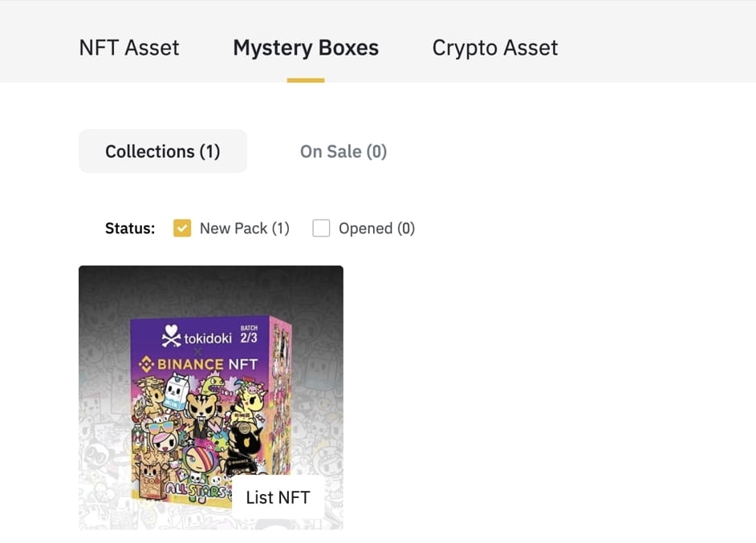The image size is (756, 543).
Task: Click the List NFT button
Action: coord(278,497)
